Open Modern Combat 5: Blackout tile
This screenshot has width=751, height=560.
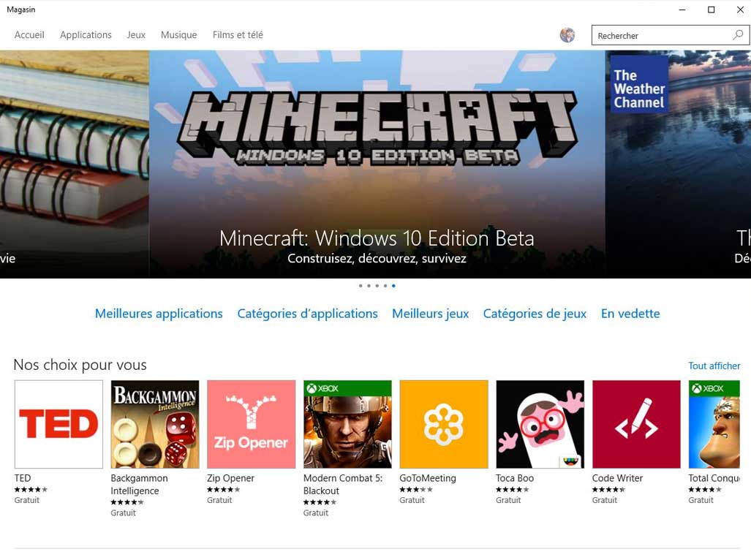347,424
